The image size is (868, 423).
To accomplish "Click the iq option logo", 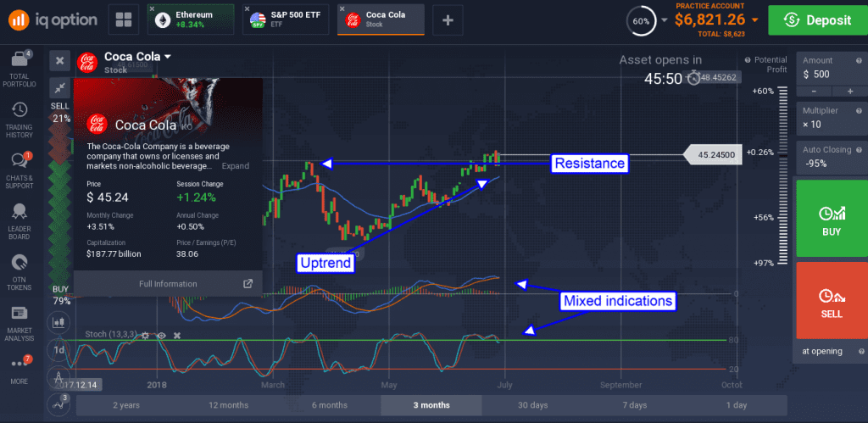I will tap(53, 20).
